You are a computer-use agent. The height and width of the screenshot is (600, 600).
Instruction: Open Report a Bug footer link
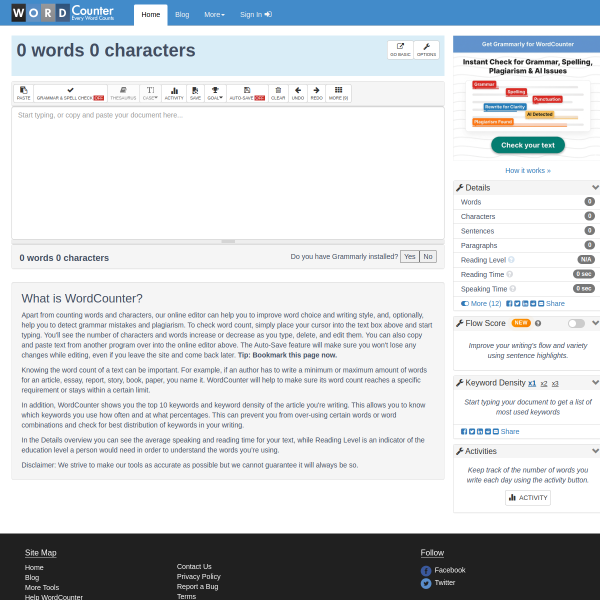pos(197,587)
